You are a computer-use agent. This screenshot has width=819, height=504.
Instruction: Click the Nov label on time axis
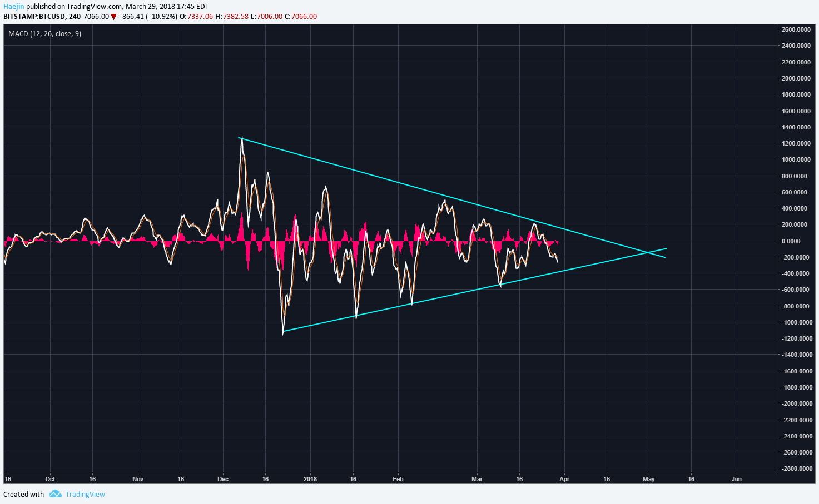click(x=138, y=479)
